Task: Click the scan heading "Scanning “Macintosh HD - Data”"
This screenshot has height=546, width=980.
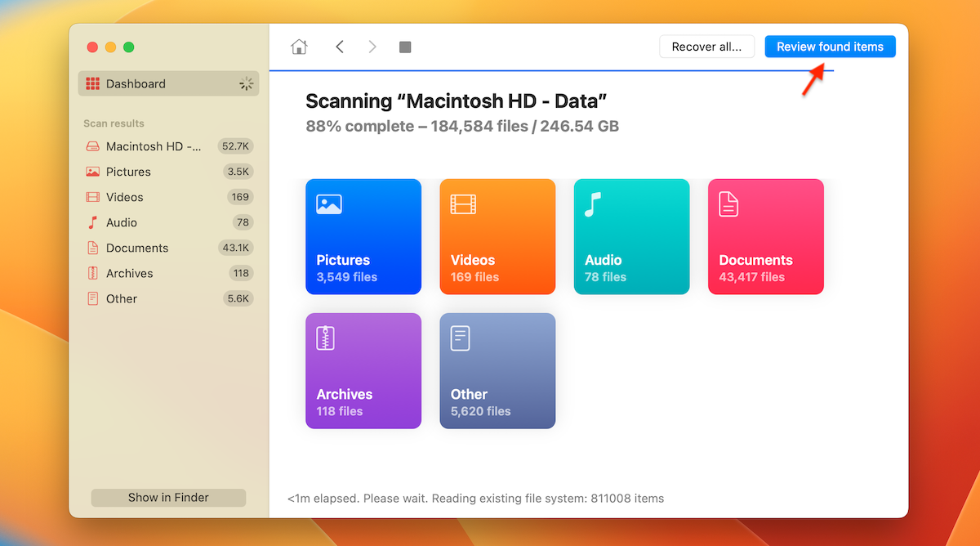Action: (457, 101)
